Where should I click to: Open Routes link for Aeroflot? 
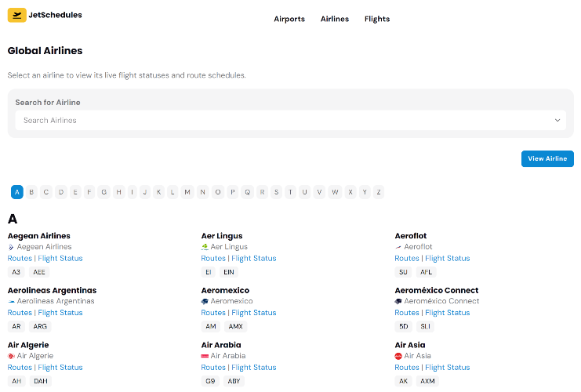click(407, 258)
